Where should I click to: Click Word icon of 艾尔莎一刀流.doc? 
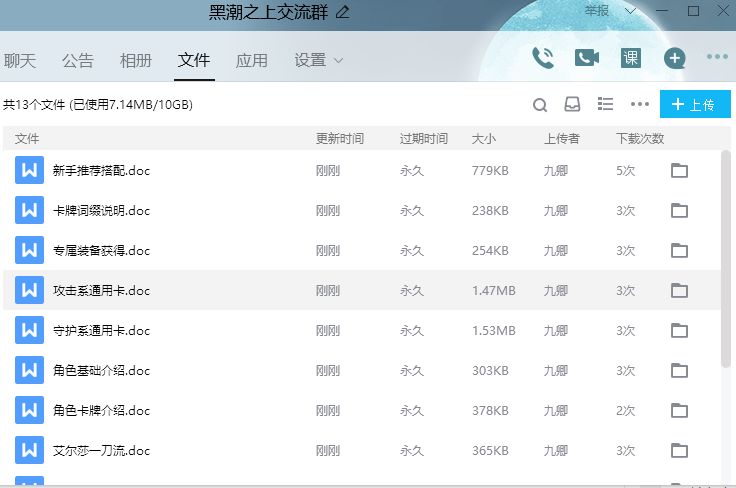(x=29, y=450)
